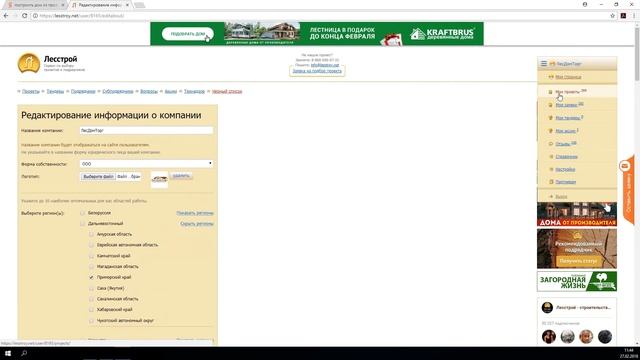The image size is (640, 360).
Task: Click the Выберите файл upload button
Action: (98, 177)
